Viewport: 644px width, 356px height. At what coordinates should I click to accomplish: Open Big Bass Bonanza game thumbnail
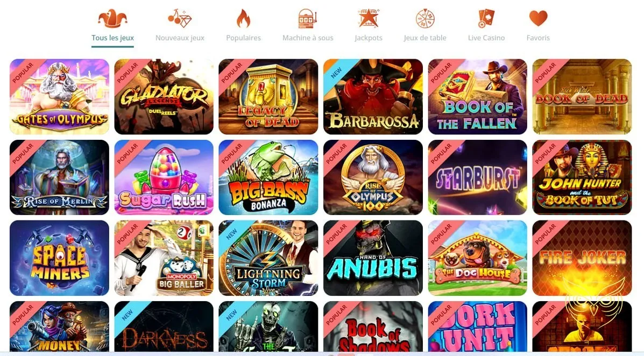click(x=268, y=177)
